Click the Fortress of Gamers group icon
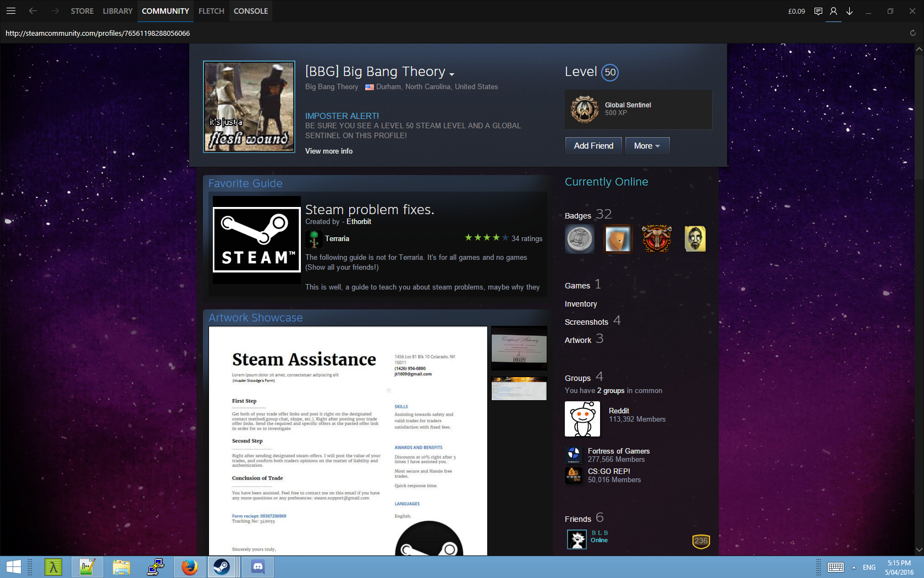Image resolution: width=924 pixels, height=578 pixels. [x=574, y=455]
